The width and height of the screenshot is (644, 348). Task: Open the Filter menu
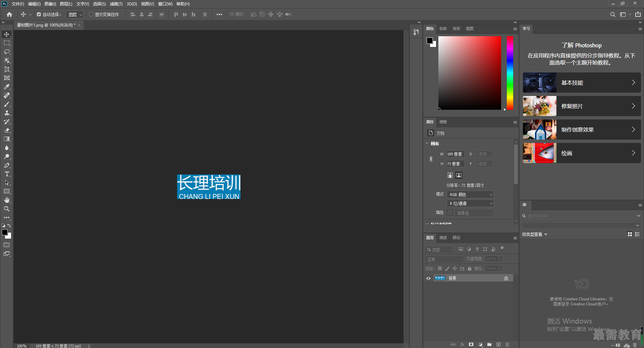pyautogui.click(x=116, y=4)
